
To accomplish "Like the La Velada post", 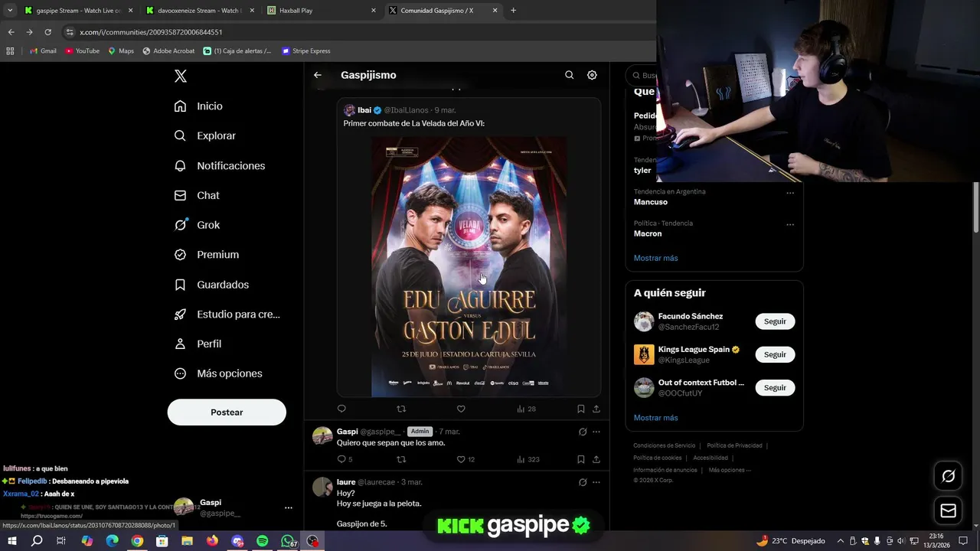I will click(x=461, y=409).
